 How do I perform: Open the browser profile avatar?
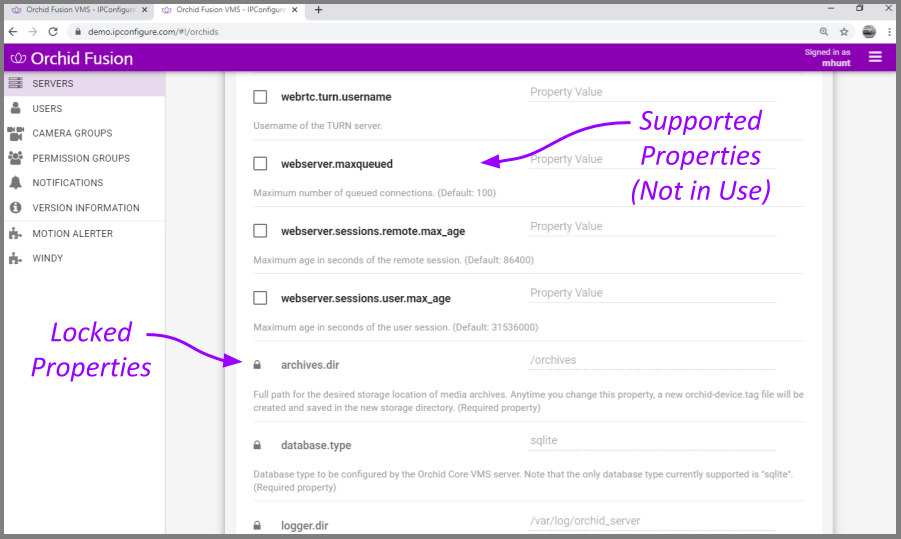[869, 32]
